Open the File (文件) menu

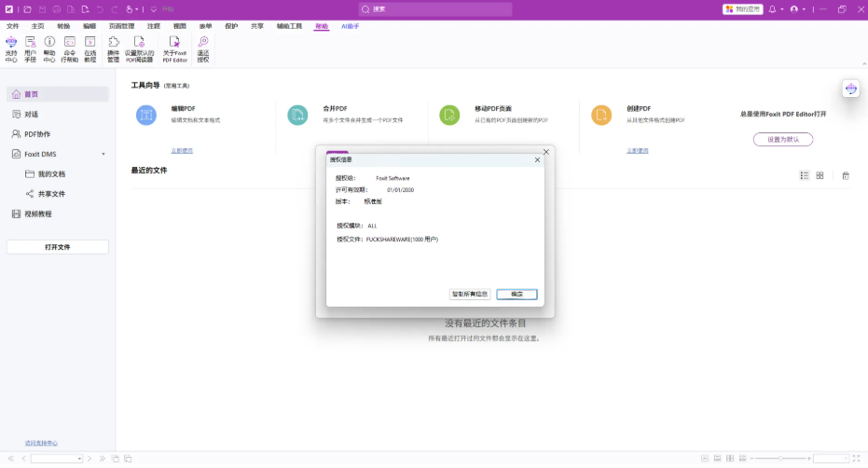(x=12, y=26)
